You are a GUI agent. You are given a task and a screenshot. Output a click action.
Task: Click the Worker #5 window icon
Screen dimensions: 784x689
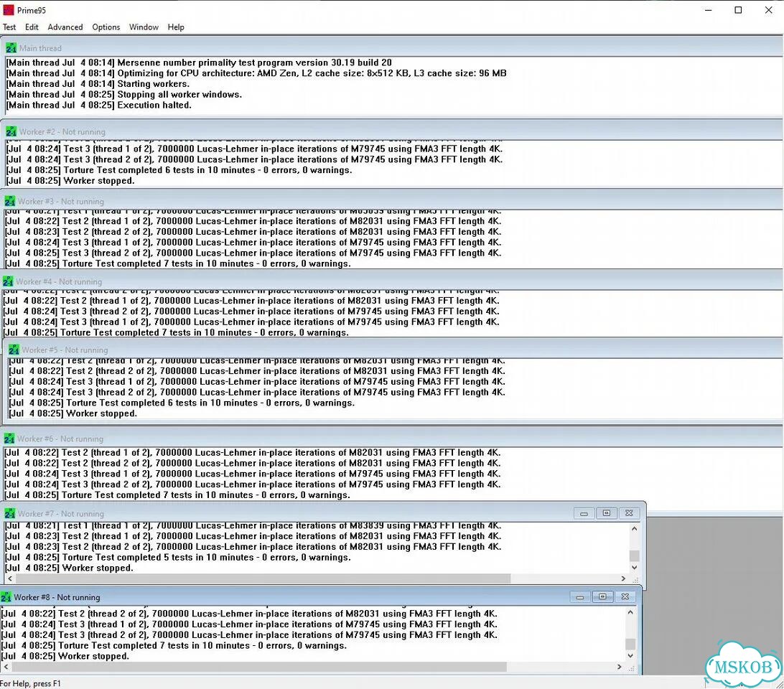tap(14, 350)
